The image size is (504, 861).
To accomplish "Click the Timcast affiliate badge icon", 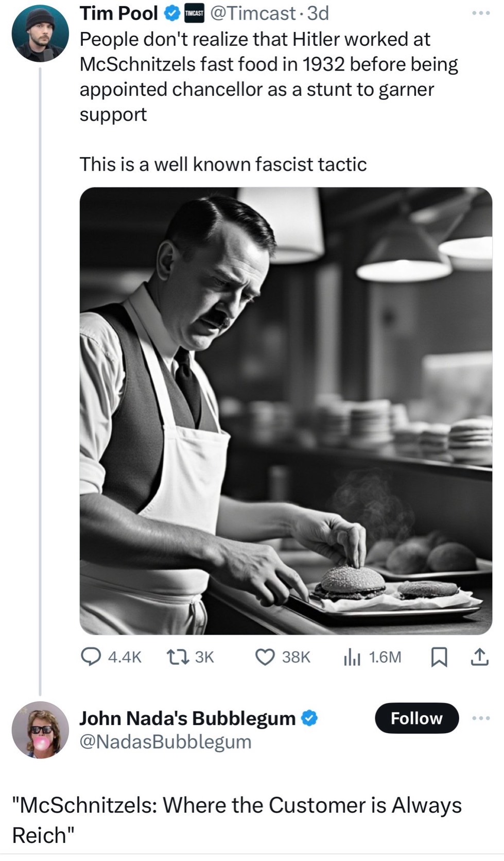I will (x=194, y=14).
